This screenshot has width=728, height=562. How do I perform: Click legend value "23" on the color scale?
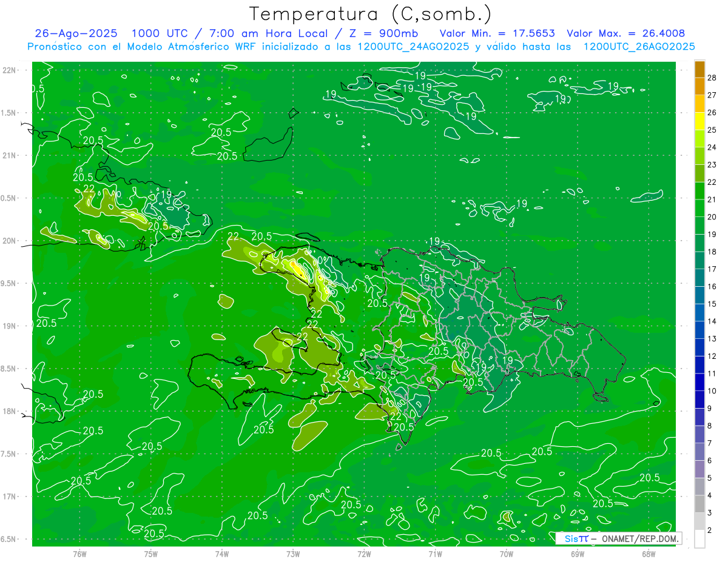click(x=713, y=164)
